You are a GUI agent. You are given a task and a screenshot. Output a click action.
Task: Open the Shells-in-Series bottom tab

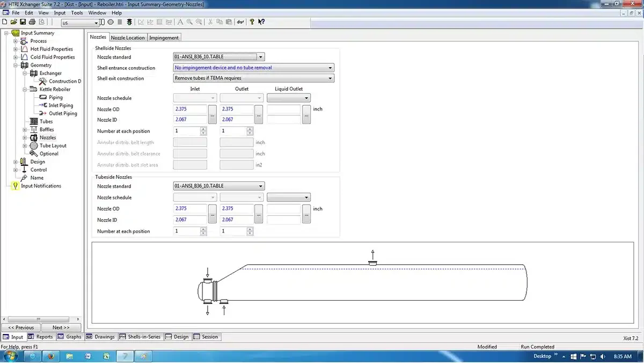tap(140, 337)
